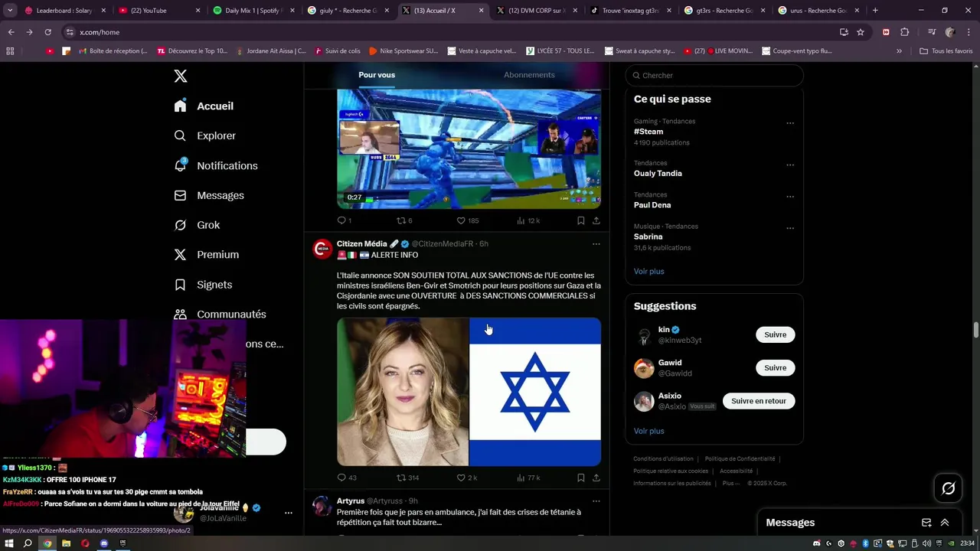This screenshot has width=980, height=551.
Task: Open tab search dropdown arrow
Action: click(x=10, y=11)
